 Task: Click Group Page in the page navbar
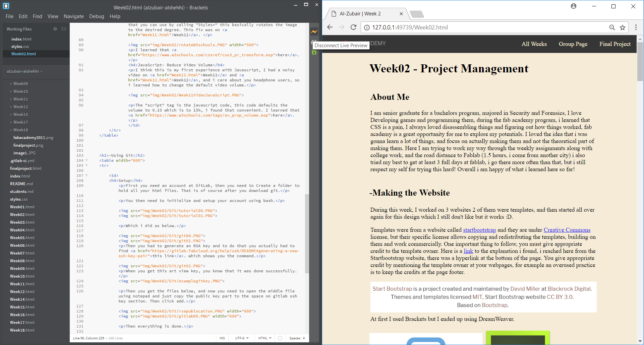click(x=573, y=44)
